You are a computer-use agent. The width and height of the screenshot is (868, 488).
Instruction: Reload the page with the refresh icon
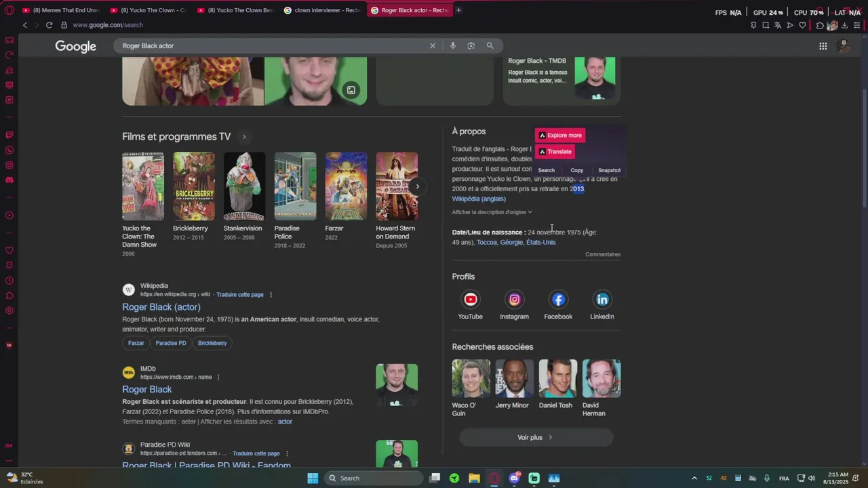click(49, 25)
